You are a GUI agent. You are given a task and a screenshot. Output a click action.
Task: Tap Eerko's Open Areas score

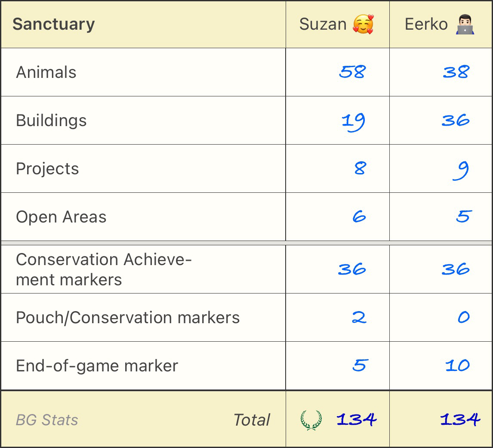click(x=464, y=216)
